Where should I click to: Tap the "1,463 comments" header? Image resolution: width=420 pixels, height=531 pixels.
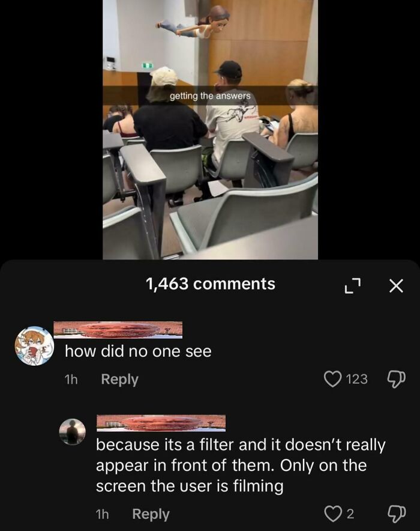(x=210, y=283)
